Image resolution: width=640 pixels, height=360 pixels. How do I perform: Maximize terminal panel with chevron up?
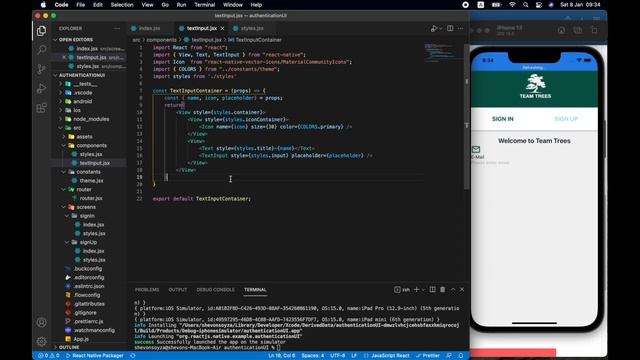coord(453,289)
